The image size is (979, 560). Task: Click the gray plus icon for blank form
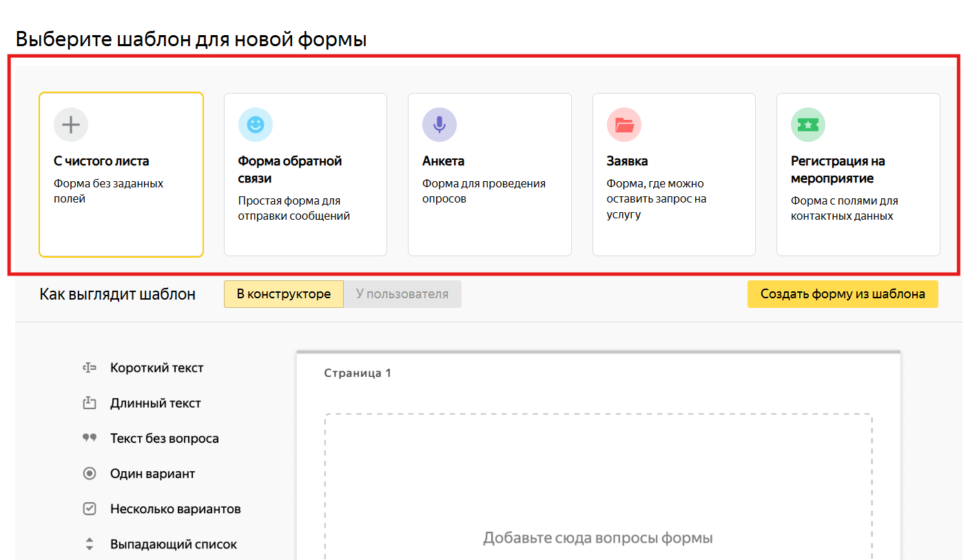pyautogui.click(x=71, y=125)
